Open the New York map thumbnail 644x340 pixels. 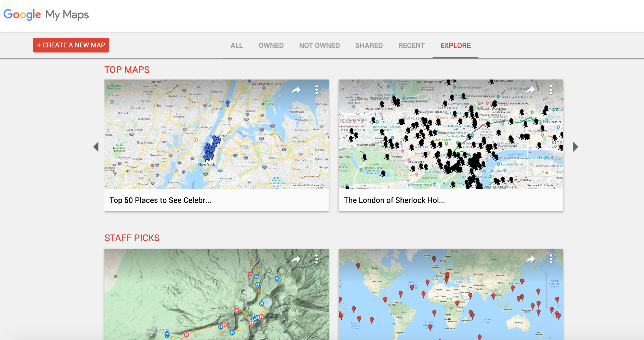coord(216,134)
